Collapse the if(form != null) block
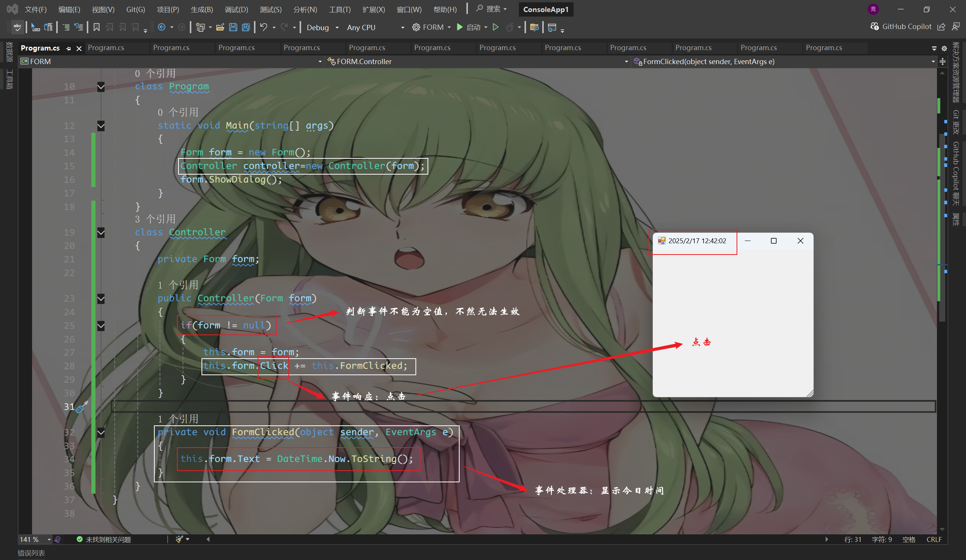The image size is (966, 560). (x=101, y=326)
